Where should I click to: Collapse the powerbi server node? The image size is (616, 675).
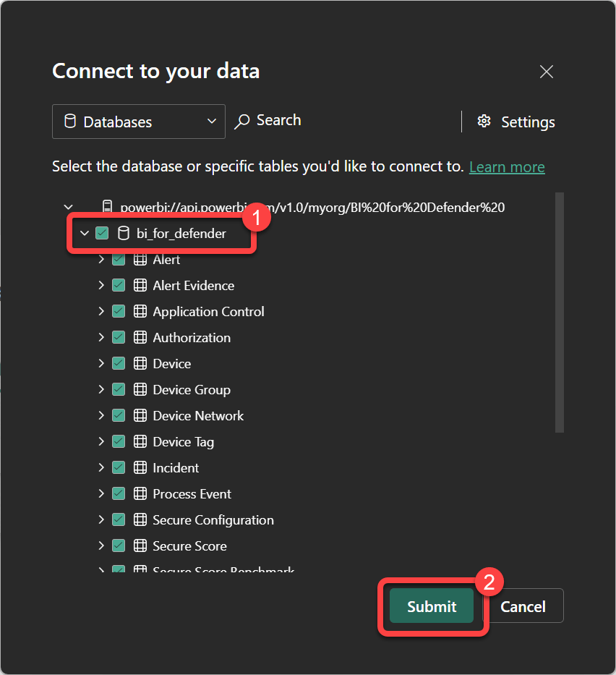(x=69, y=207)
